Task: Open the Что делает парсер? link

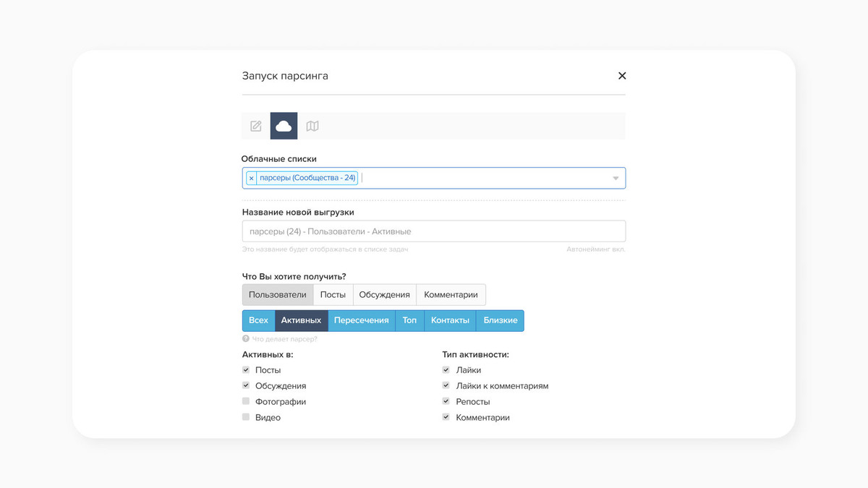Action: point(284,339)
